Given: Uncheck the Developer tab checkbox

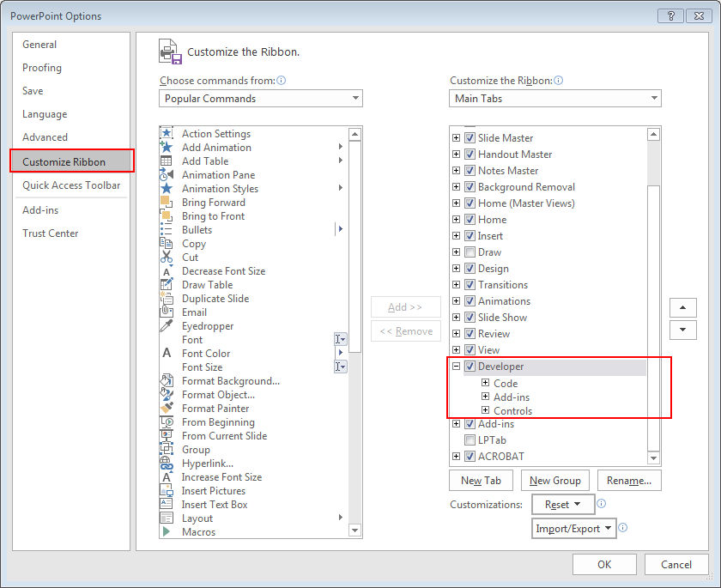Looking at the screenshot, I should tap(469, 366).
